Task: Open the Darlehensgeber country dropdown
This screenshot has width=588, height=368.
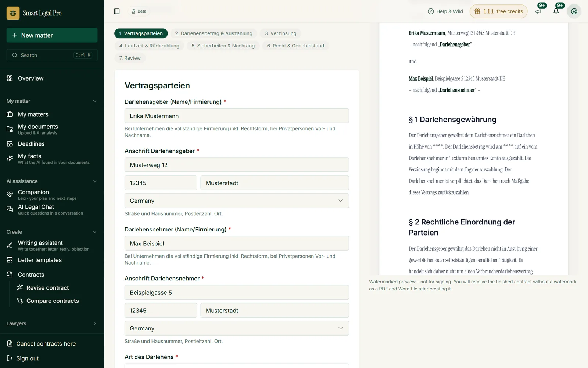Action: (237, 201)
